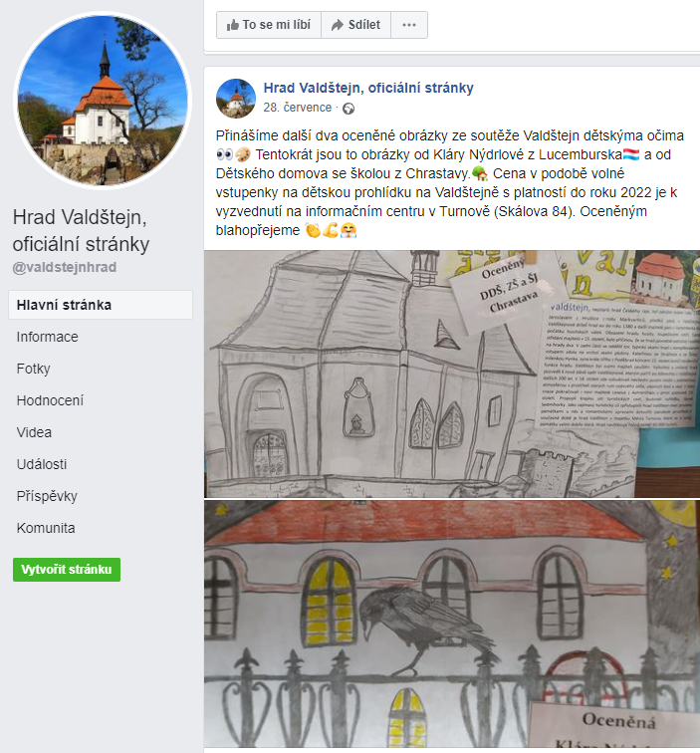
Task: Open Příspěvky in the sidebar
Action: click(47, 496)
